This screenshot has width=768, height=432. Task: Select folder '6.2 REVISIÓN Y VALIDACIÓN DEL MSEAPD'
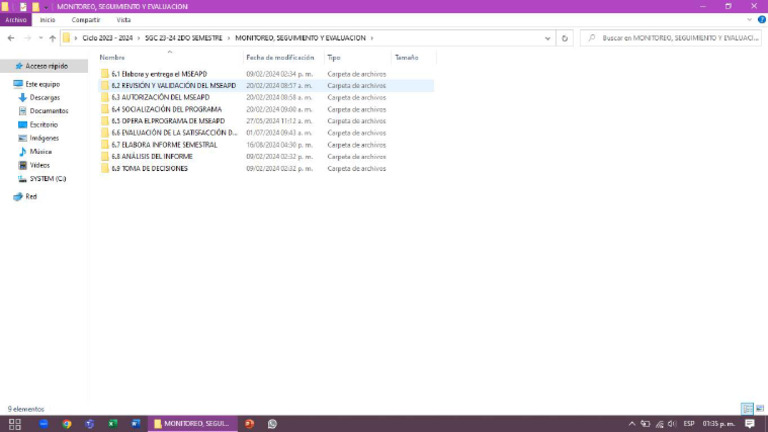pos(173,86)
